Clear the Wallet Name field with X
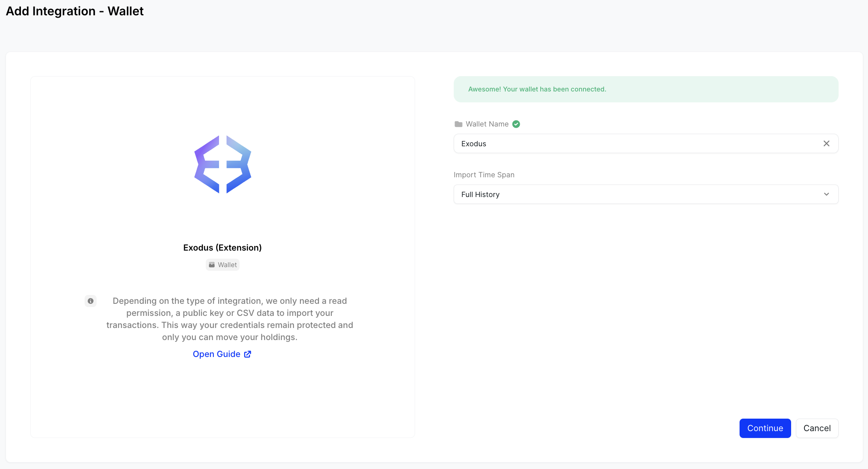The height and width of the screenshot is (469, 868). tap(827, 143)
